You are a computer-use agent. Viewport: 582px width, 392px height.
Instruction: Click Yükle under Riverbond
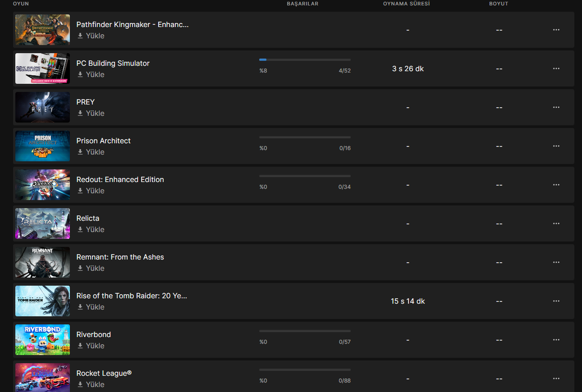pyautogui.click(x=91, y=346)
